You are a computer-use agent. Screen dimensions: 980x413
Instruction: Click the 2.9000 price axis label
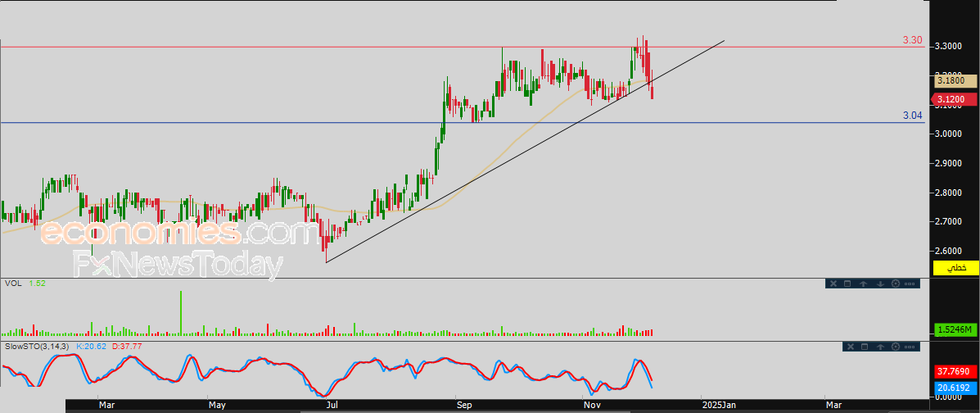point(948,163)
